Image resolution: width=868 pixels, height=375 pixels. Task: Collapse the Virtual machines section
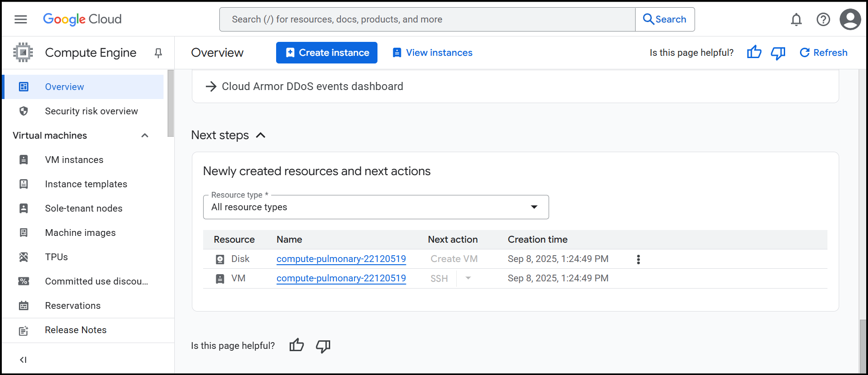(x=145, y=136)
